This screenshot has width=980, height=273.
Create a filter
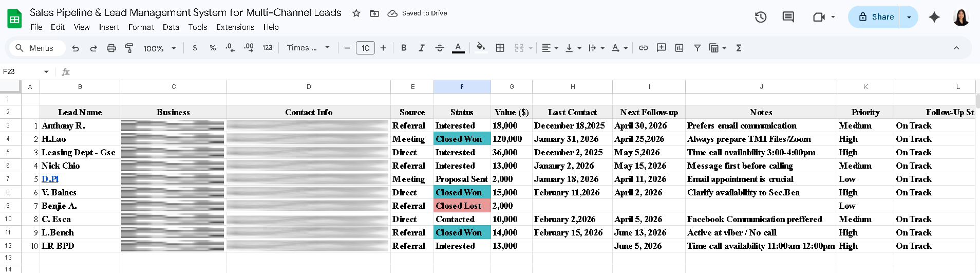coord(697,48)
